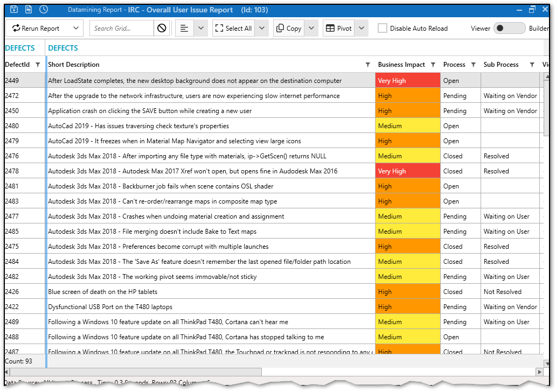Click the Count: 93 footer cell
The height and width of the screenshot is (392, 556).
(x=24, y=361)
